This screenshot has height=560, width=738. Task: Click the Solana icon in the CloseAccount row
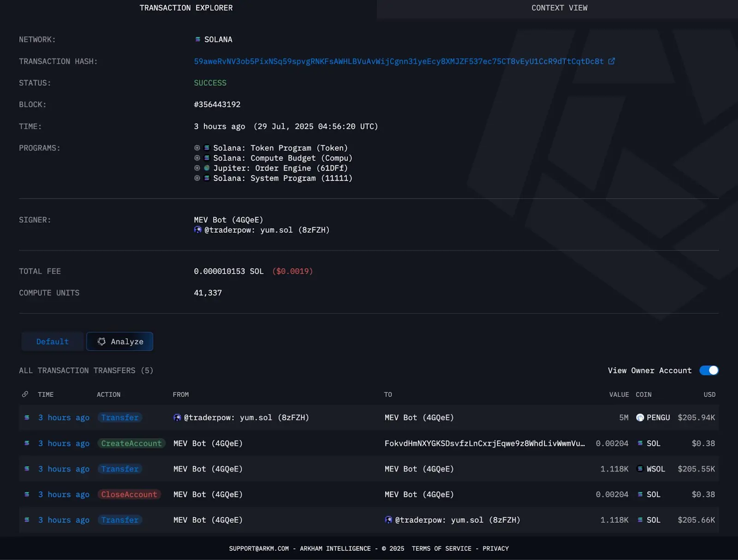click(27, 495)
